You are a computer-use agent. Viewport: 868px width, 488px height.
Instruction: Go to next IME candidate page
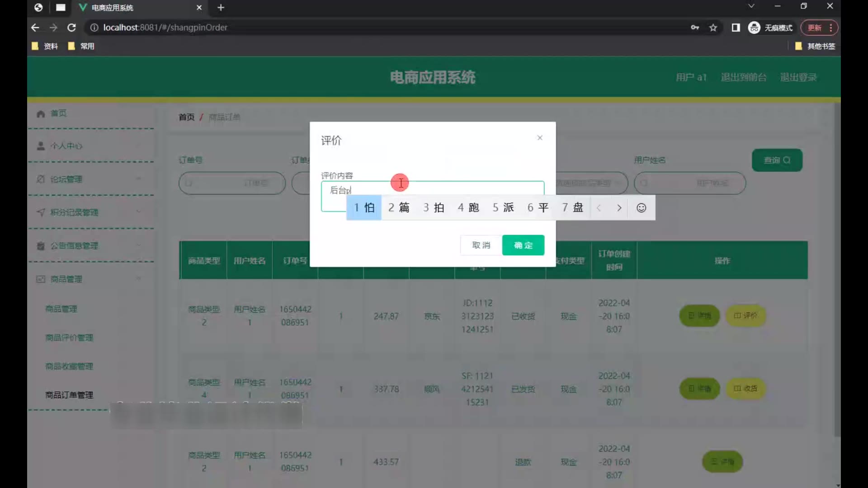click(x=619, y=208)
